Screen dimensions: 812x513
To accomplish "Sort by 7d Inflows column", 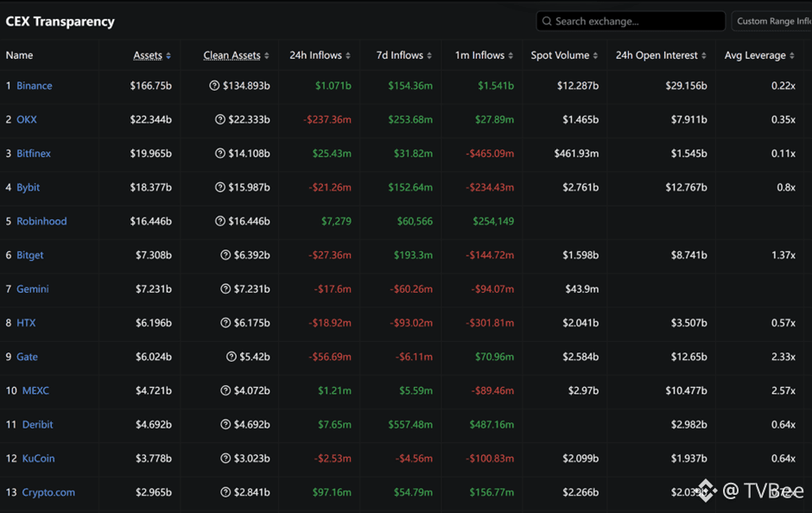I will pyautogui.click(x=404, y=55).
